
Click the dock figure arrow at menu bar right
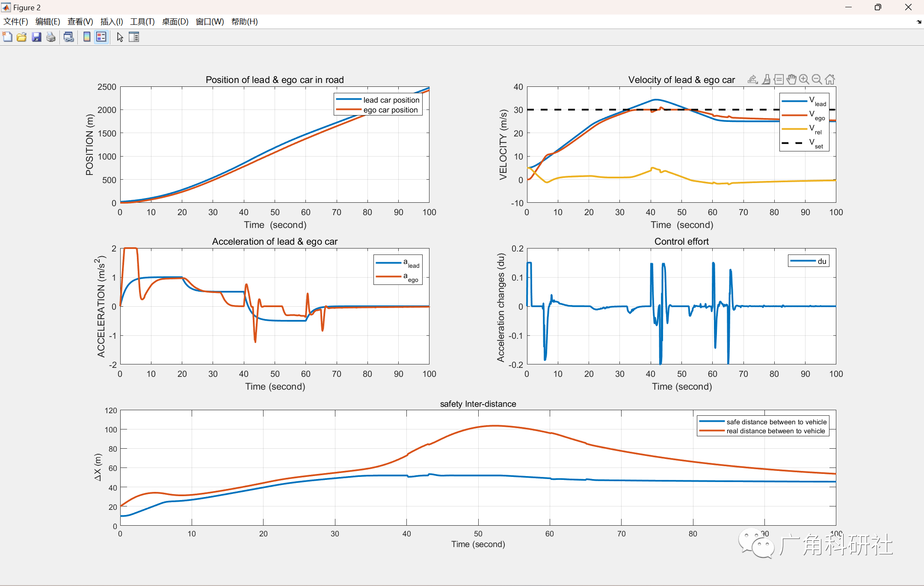[919, 22]
